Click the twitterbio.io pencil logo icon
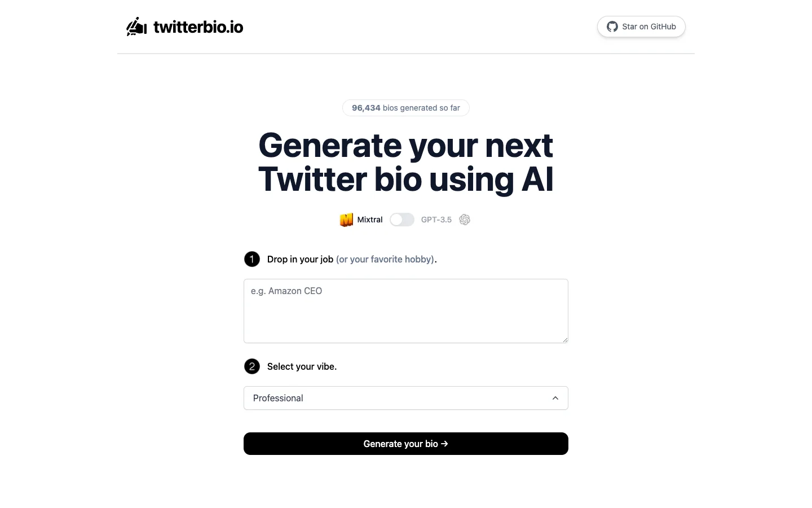Viewport: 812px width, 508px height. (136, 26)
